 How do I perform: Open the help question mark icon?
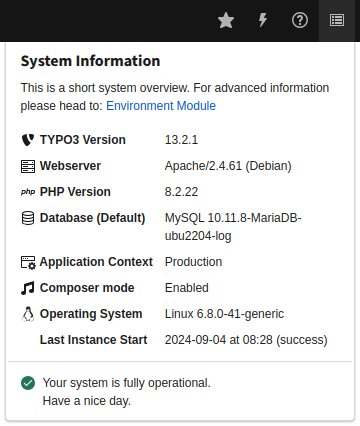click(300, 20)
